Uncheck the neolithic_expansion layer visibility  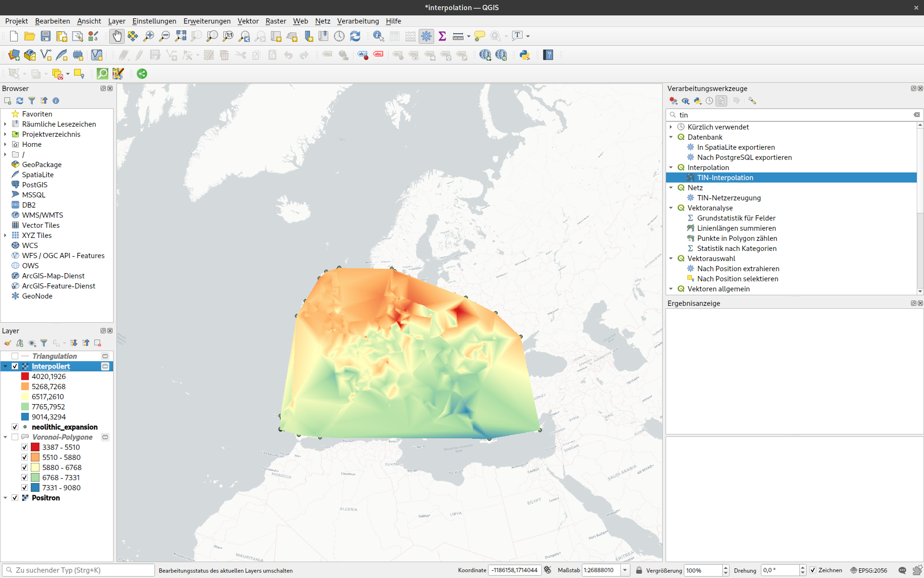tap(15, 427)
